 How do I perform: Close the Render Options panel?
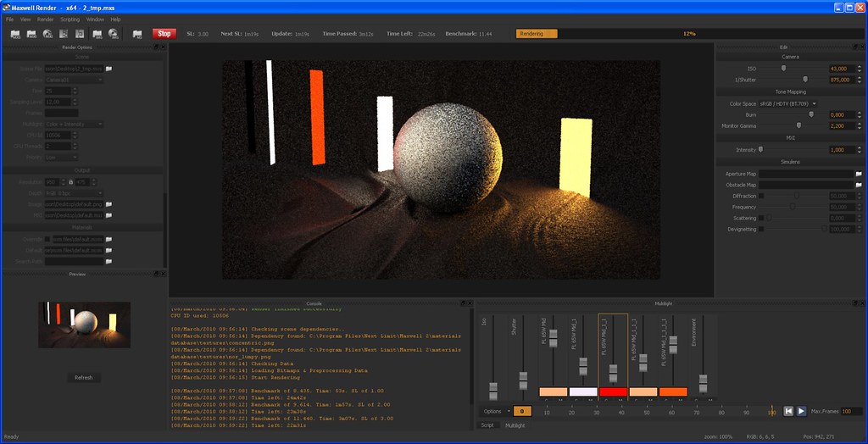click(x=164, y=47)
